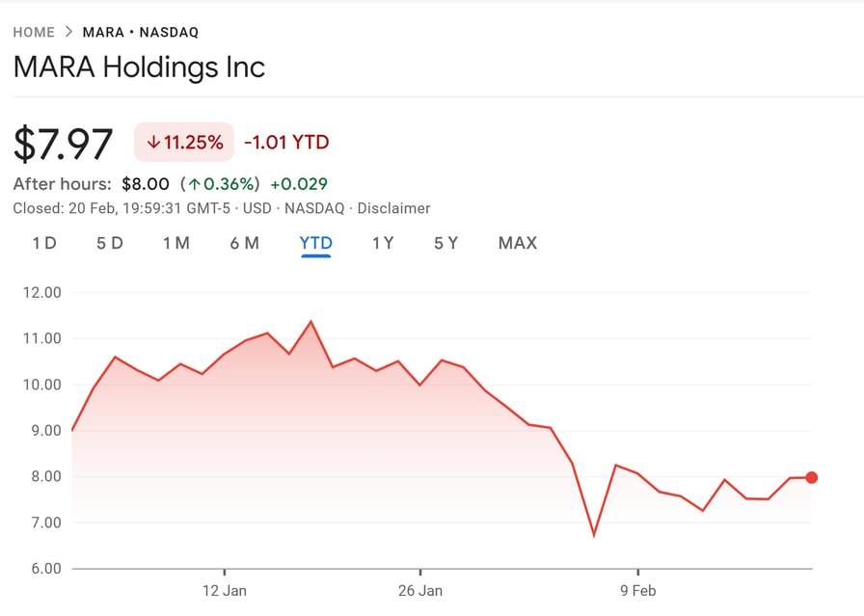View the 1Y chart range
The width and height of the screenshot is (864, 616).
pyautogui.click(x=383, y=243)
